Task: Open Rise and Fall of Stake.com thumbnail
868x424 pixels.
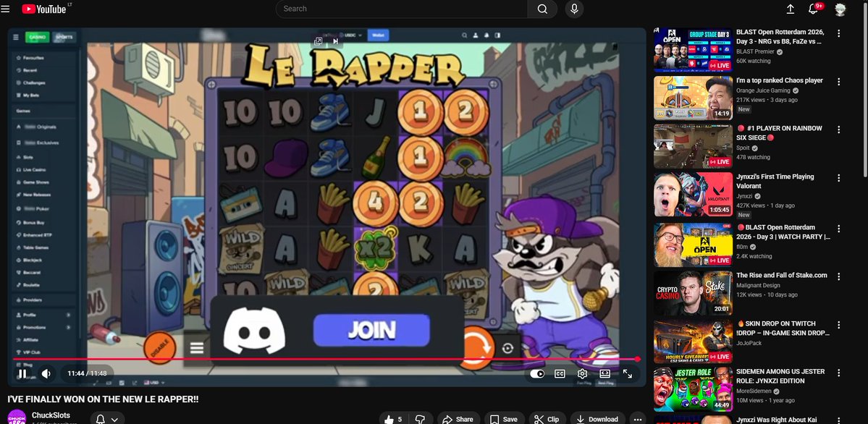Action: 693,293
